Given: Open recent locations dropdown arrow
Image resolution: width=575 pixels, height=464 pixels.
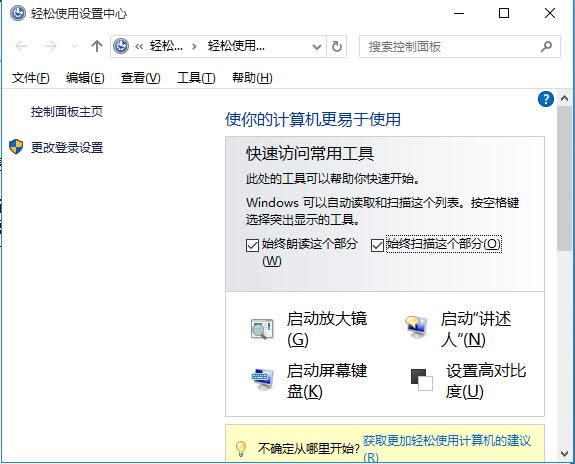Looking at the screenshot, I should (74, 46).
